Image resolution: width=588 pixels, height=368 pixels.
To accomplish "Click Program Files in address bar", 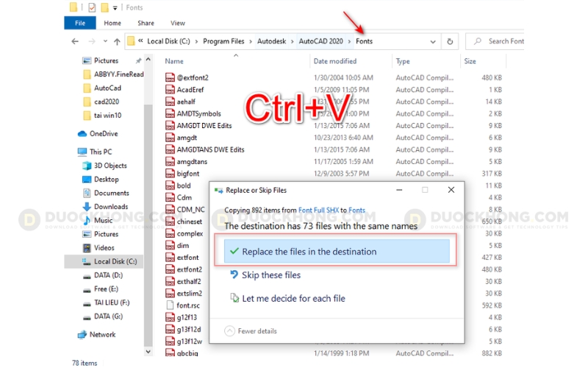I will click(x=223, y=41).
